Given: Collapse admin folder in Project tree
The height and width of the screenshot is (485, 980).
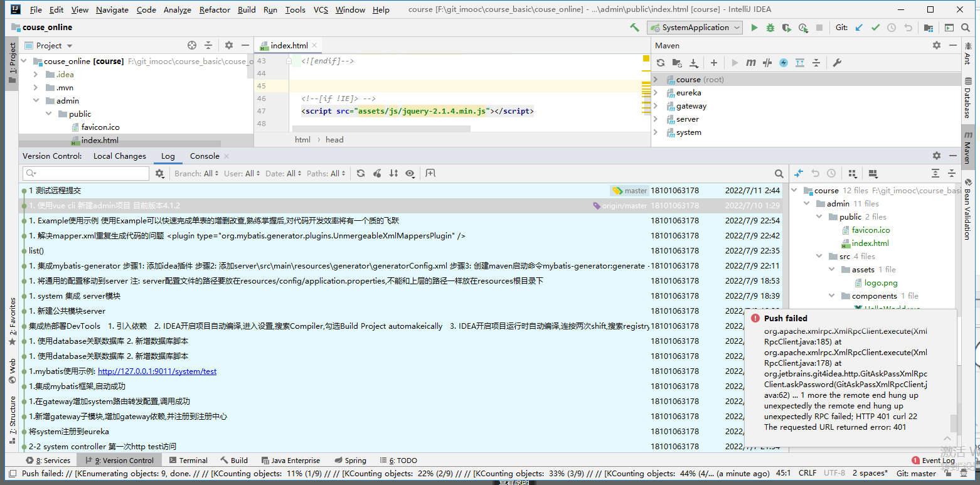Looking at the screenshot, I should 36,101.
